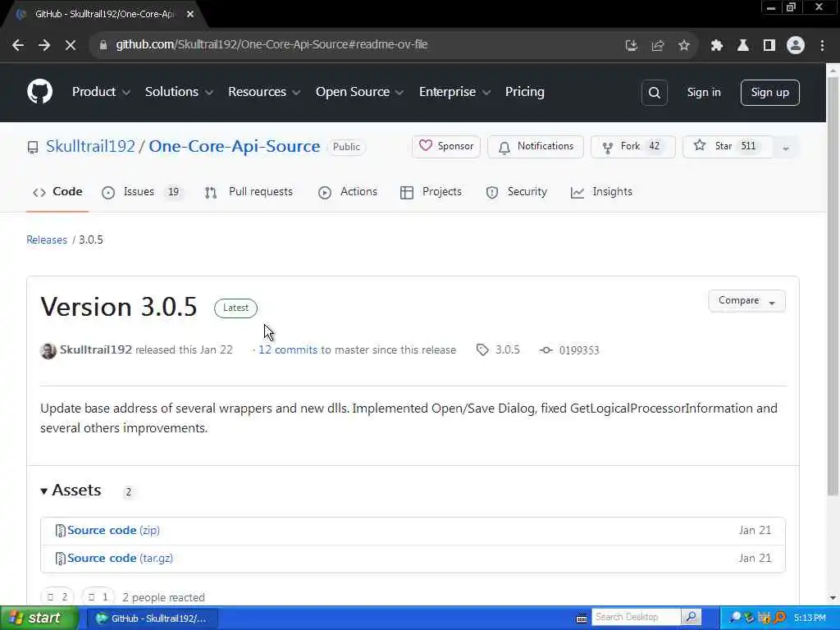Image resolution: width=840 pixels, height=630 pixels.
Task: Open the Chrome Labs flask icon
Action: point(743,46)
